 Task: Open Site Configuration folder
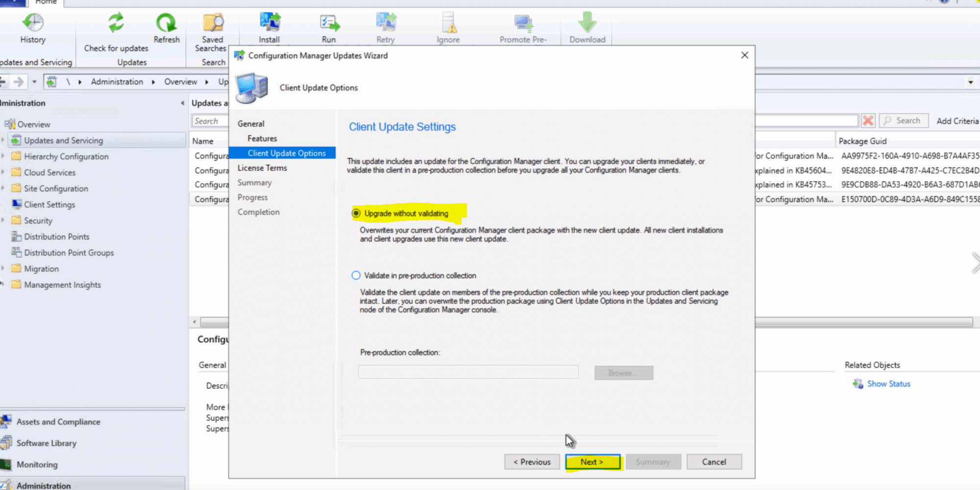[56, 188]
